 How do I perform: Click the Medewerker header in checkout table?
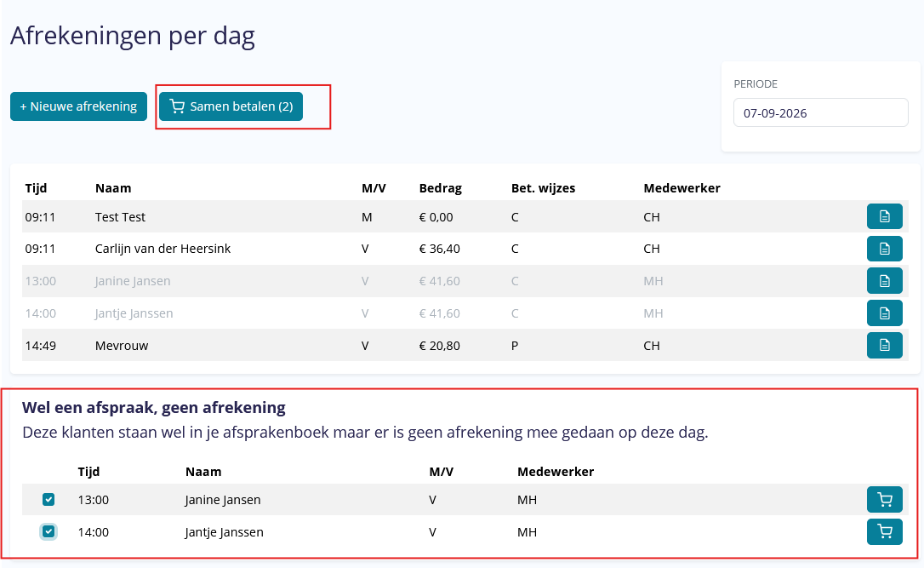[x=682, y=188]
